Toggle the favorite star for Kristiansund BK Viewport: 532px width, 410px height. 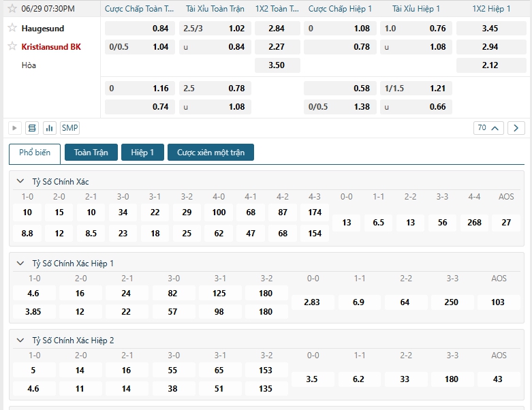pos(12,46)
